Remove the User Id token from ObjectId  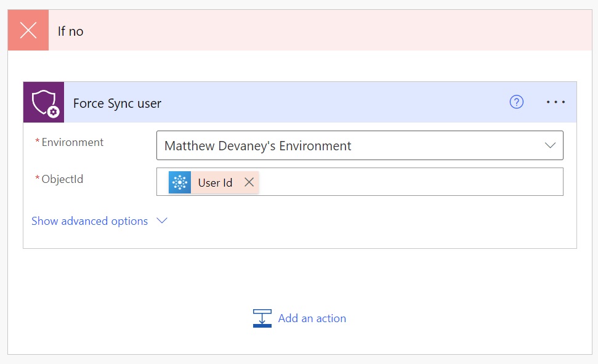coord(249,182)
